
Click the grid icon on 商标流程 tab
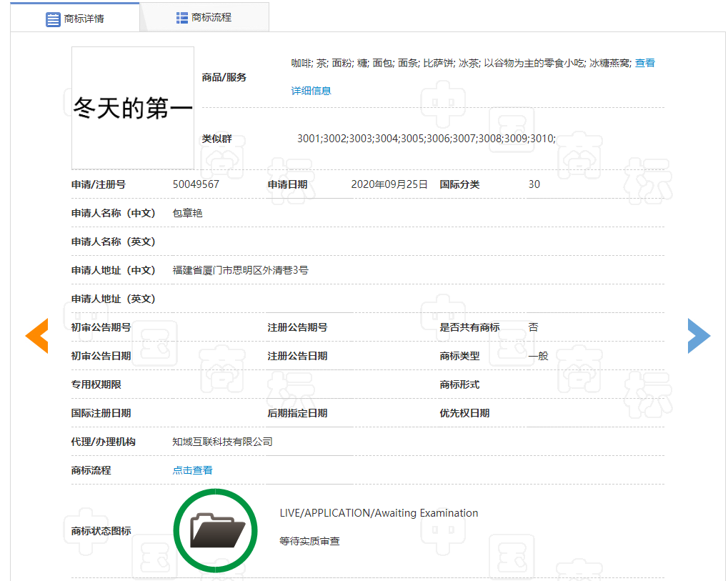click(182, 18)
